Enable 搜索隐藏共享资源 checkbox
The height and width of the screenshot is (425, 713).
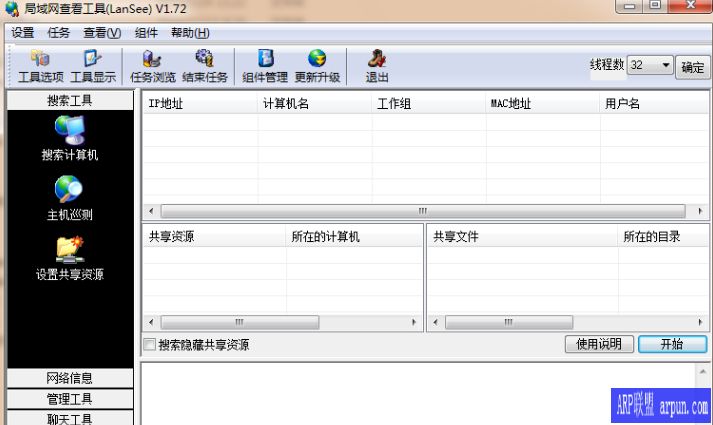point(150,345)
